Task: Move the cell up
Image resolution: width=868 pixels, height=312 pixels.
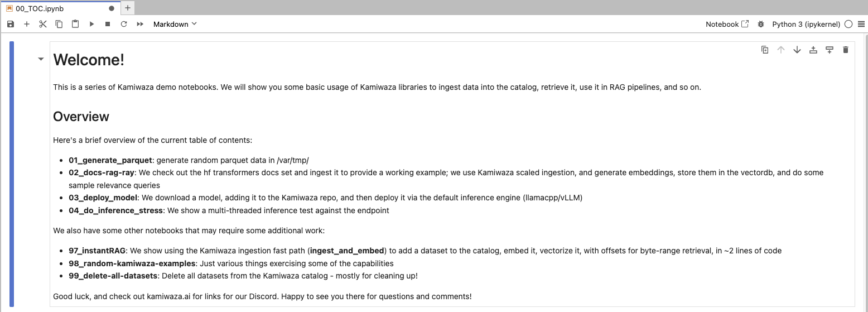Action: click(x=781, y=50)
